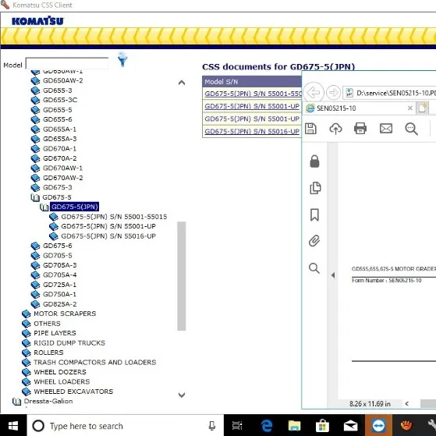Screen dimensions: 436x436
Task: Open GD675-5(JPN) S/N 55016-UP document link
Action: click(x=252, y=131)
